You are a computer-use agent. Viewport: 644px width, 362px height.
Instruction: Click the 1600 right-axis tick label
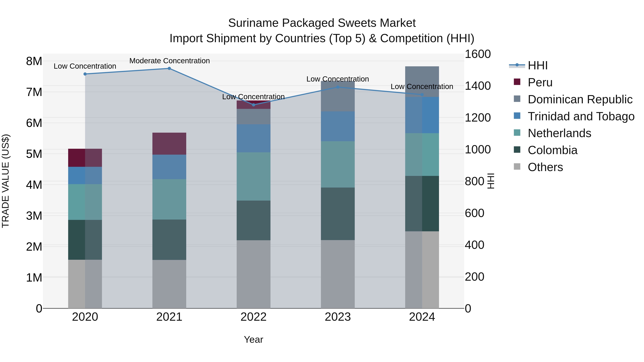478,54
